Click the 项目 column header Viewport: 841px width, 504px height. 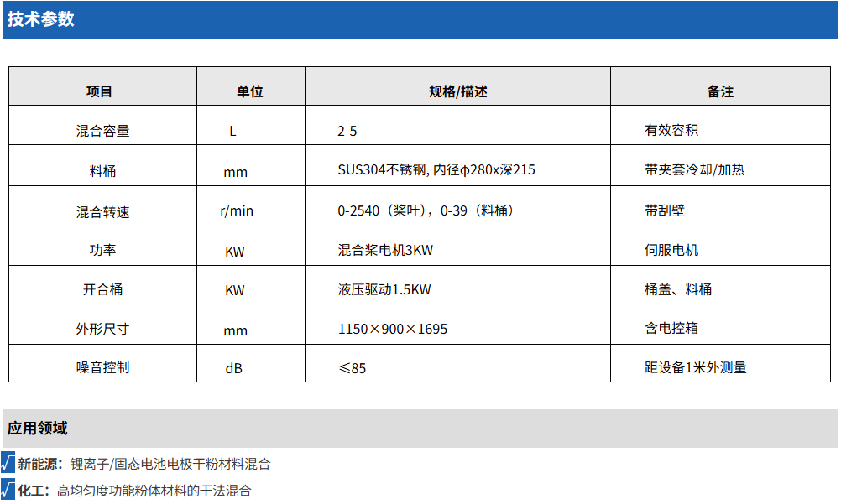coord(100,91)
